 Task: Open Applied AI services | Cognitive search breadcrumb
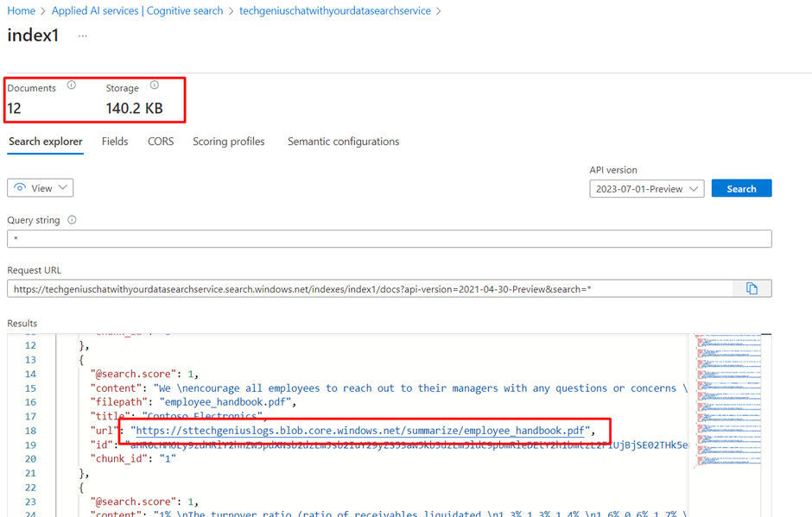point(137,11)
